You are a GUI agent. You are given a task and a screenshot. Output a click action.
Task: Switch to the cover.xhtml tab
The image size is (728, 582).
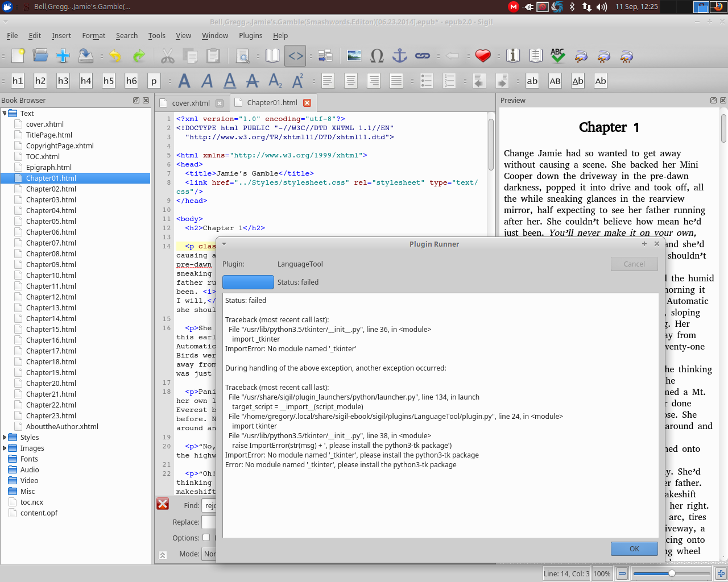pos(191,103)
